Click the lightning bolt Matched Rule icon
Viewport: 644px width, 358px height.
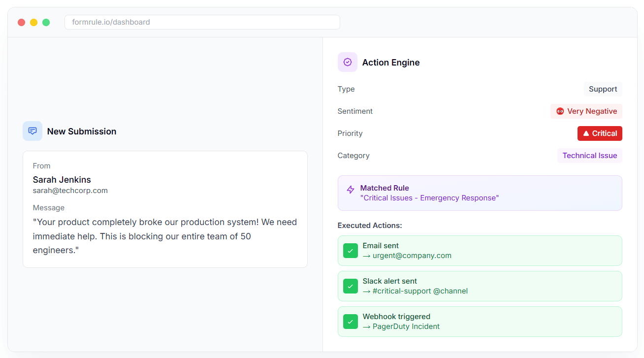pos(351,190)
